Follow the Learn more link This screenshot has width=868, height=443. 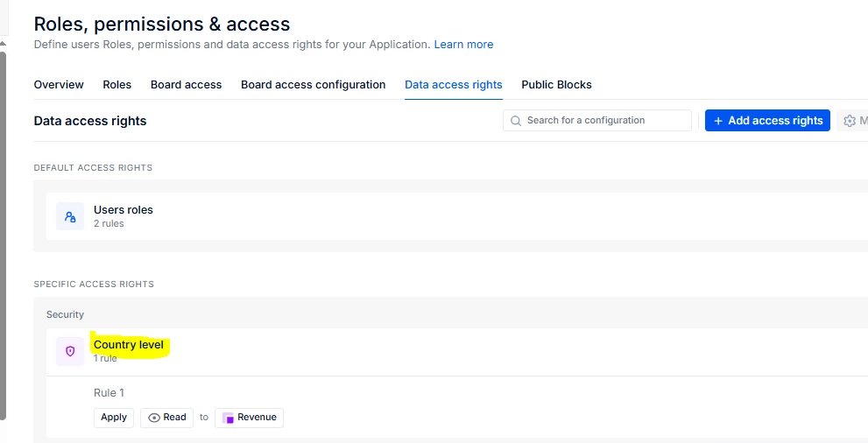[x=463, y=45]
